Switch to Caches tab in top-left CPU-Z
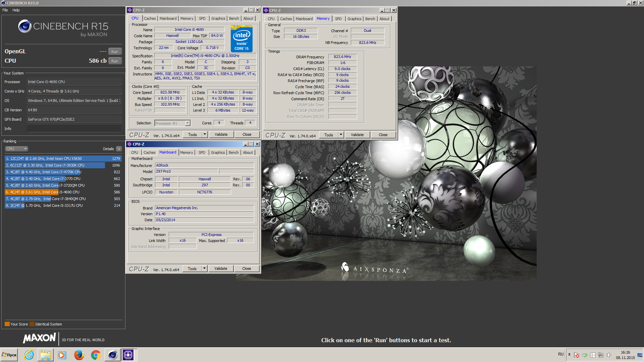This screenshot has width=644, height=362. [150, 18]
